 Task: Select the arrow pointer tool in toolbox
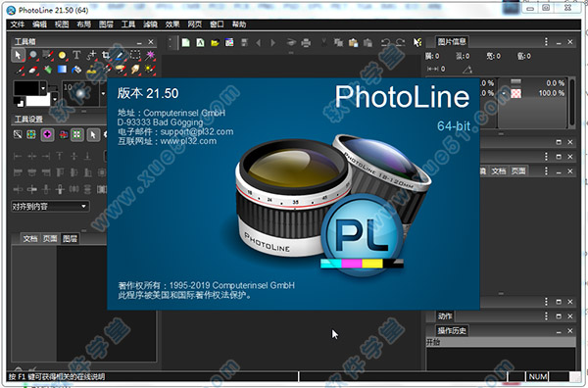point(18,55)
